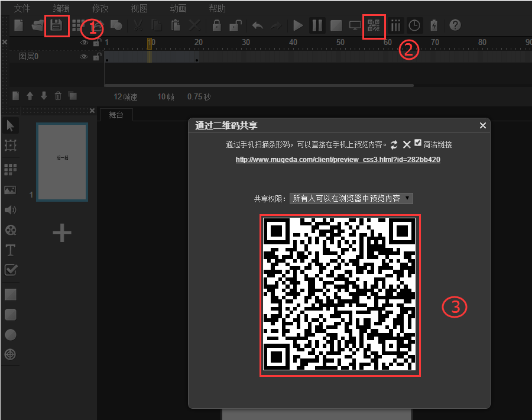Click frame 20 on timeline ruler
Screen dimensions: 532x420
pyautogui.click(x=199, y=43)
